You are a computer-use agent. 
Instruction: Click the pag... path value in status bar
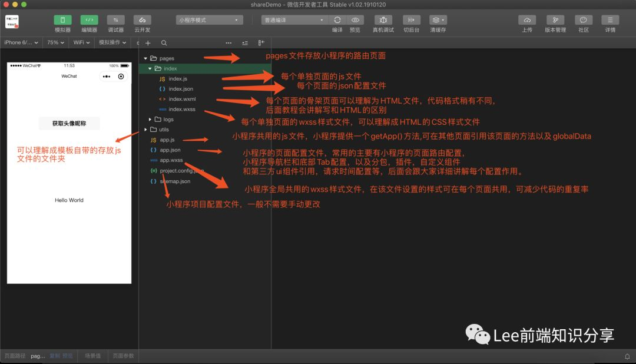(38, 356)
